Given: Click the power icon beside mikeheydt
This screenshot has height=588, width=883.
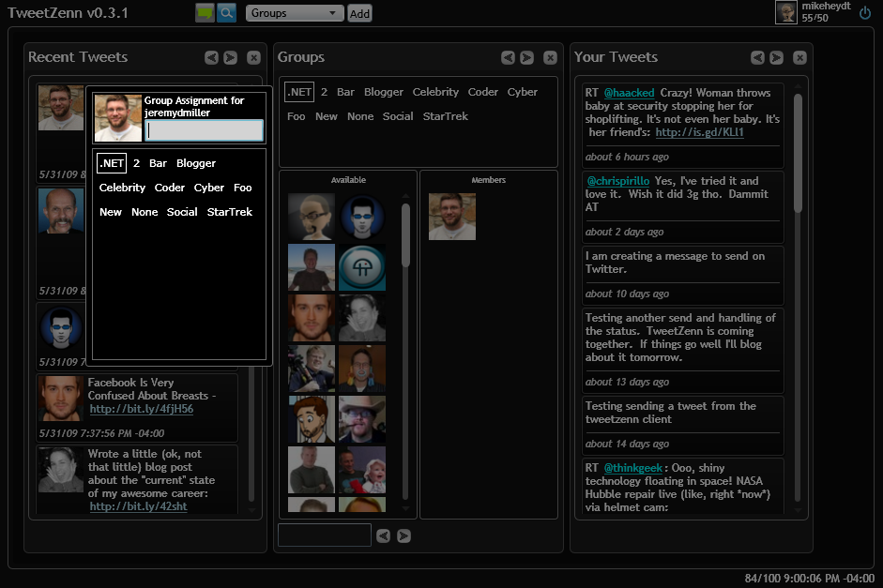Looking at the screenshot, I should tap(865, 12).
